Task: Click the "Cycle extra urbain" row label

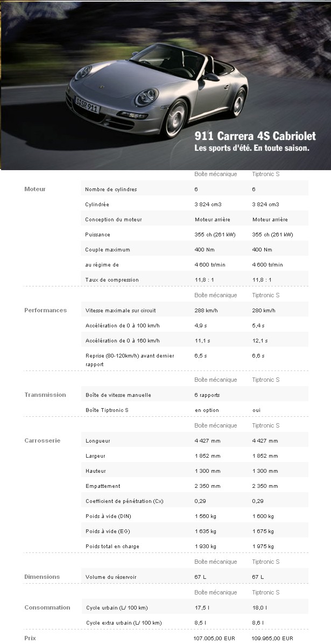Action: 124,623
